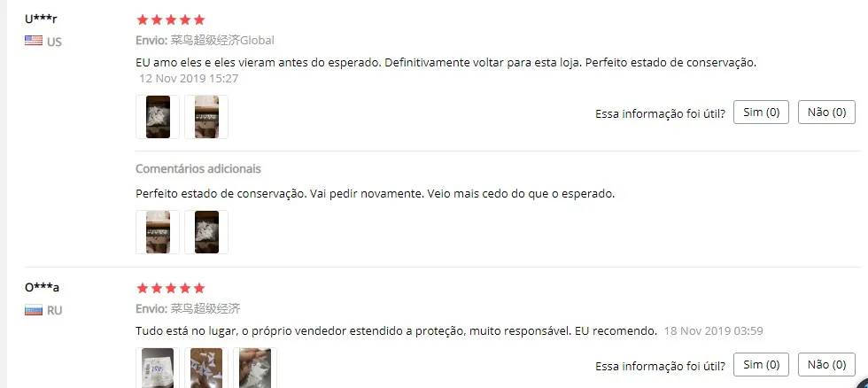The height and width of the screenshot is (388, 868).
Task: Click the five-star rating of U***r
Action: [170, 19]
